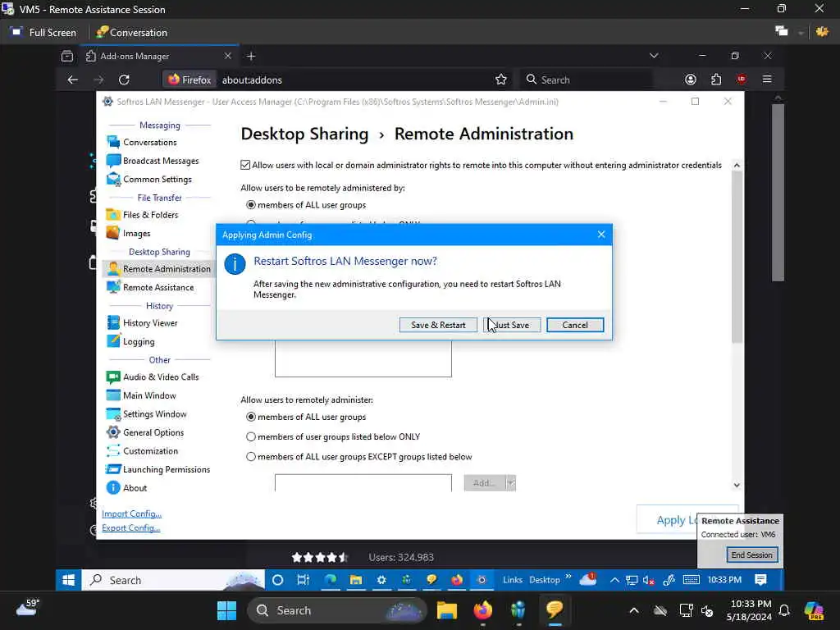840x630 pixels.
Task: Select lower 'members of ALL user groups' radio
Action: pyautogui.click(x=251, y=418)
